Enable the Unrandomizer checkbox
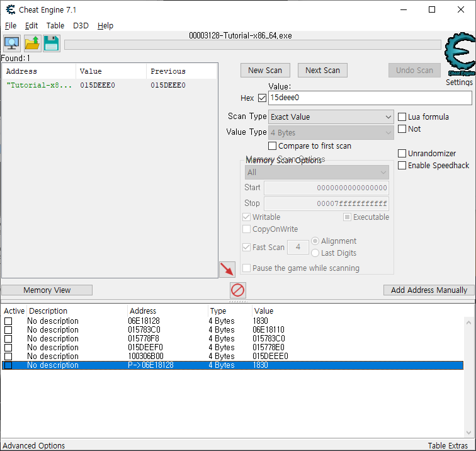This screenshot has height=451, width=476. click(x=402, y=153)
